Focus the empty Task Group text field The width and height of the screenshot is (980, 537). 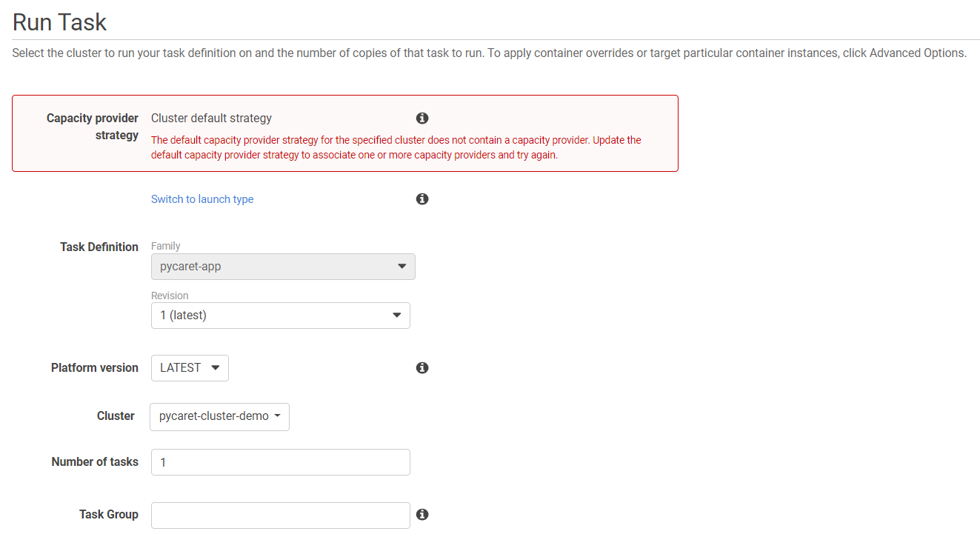(280, 516)
